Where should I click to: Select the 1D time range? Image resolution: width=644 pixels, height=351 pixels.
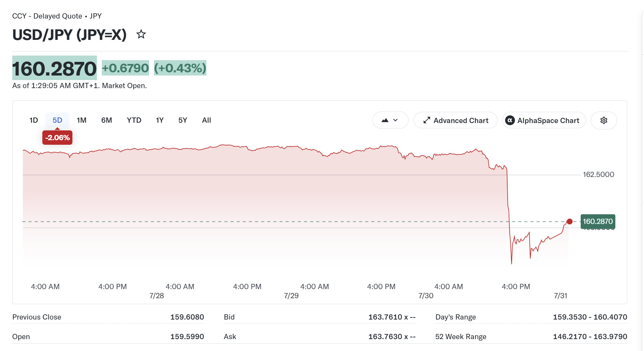tap(34, 120)
